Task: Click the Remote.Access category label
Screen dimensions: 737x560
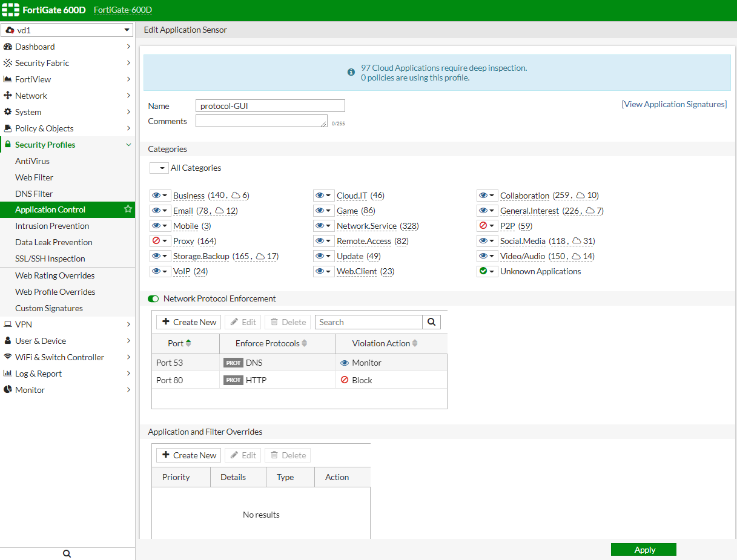Action: tap(364, 241)
